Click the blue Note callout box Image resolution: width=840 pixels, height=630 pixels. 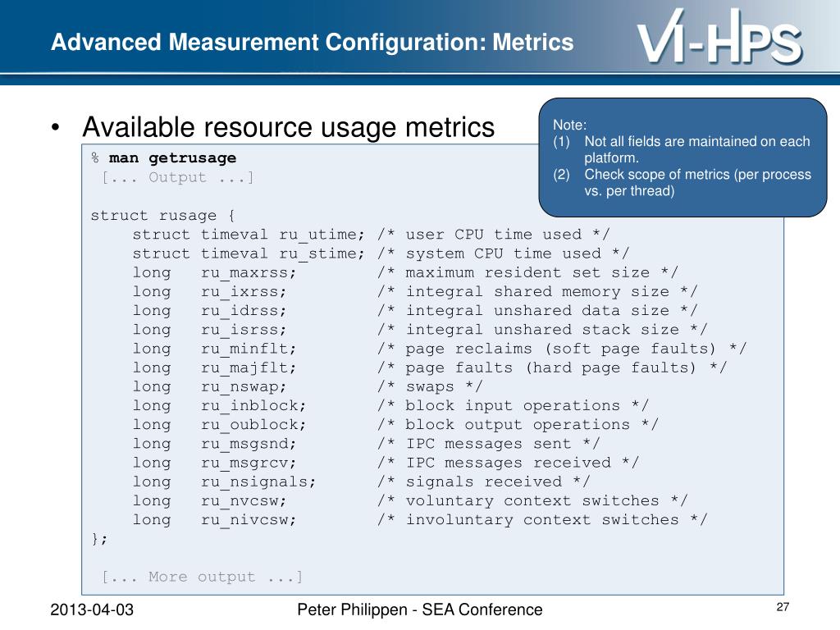[682, 157]
